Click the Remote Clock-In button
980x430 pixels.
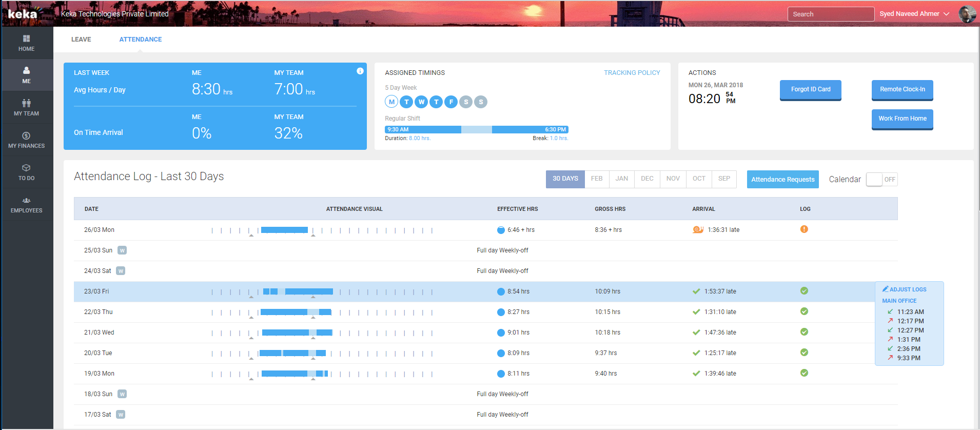(903, 90)
